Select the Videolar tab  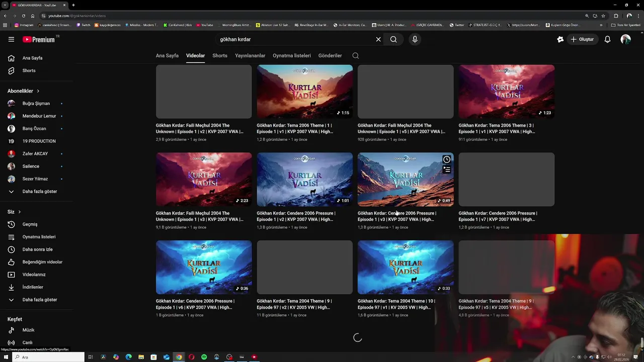coord(195,56)
